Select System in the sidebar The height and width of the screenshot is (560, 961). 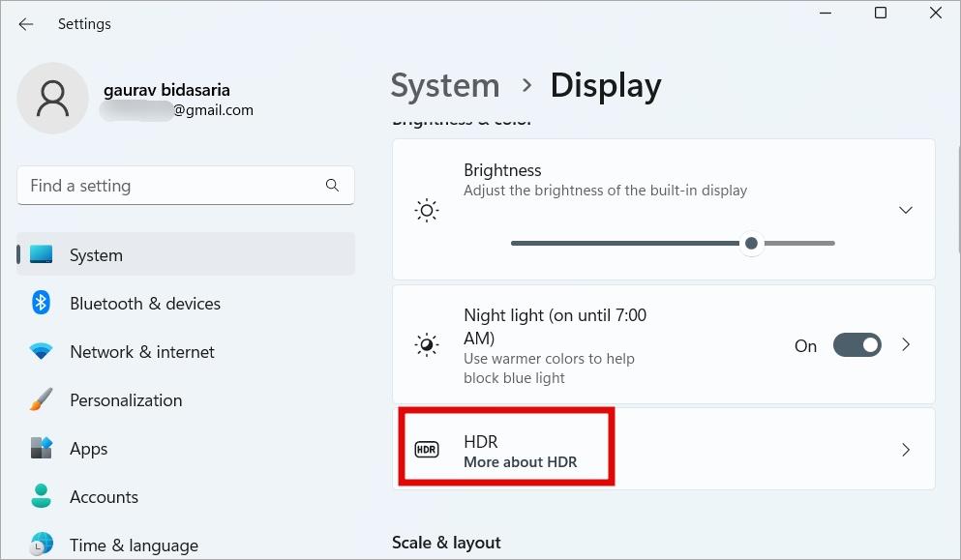[x=186, y=254]
